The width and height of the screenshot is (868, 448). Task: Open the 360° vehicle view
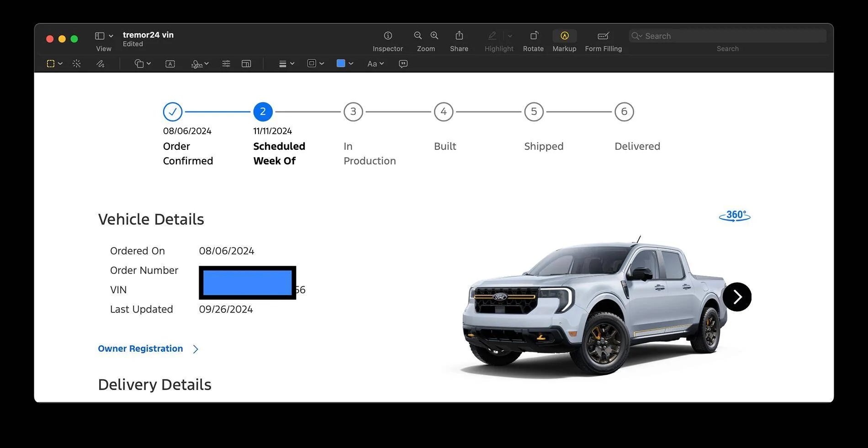point(735,216)
